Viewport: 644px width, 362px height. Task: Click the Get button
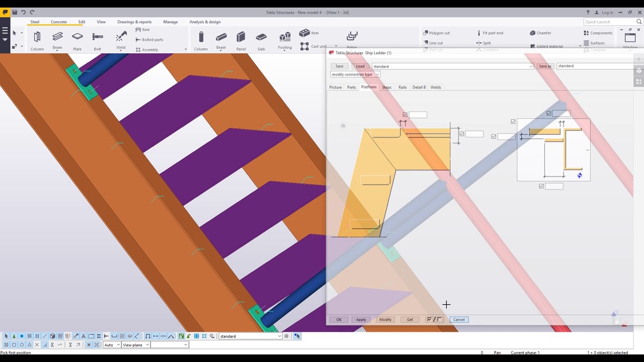coord(410,319)
